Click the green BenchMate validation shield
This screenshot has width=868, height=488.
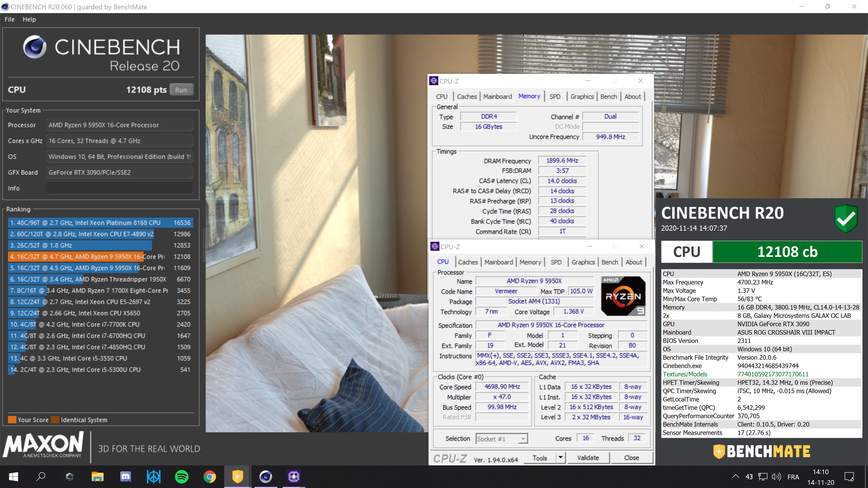[x=846, y=218]
